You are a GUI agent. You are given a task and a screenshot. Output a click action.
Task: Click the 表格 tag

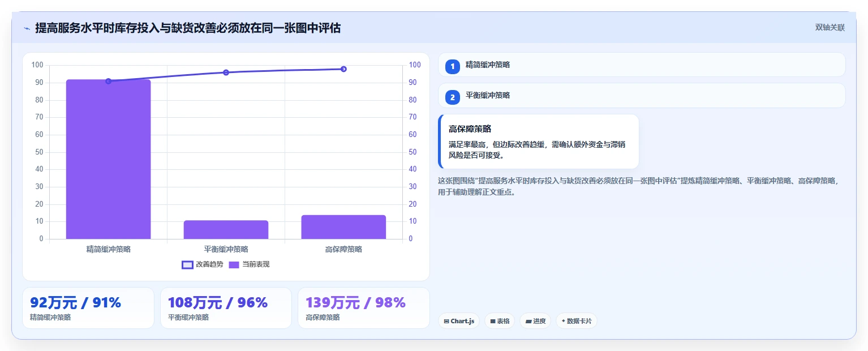pos(500,321)
